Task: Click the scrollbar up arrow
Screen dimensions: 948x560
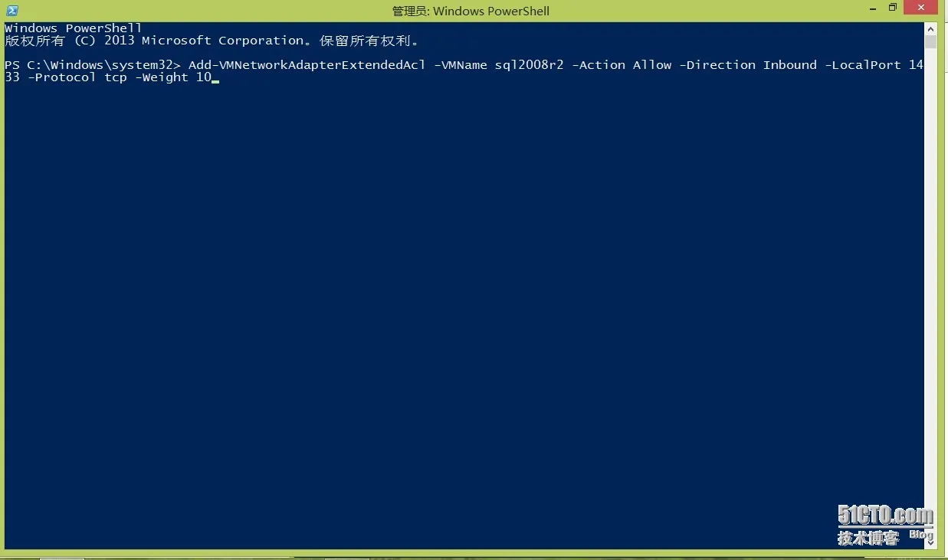Action: click(x=931, y=28)
